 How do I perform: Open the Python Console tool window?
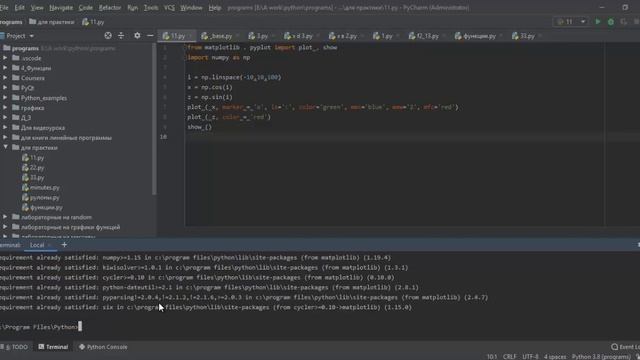[103, 347]
